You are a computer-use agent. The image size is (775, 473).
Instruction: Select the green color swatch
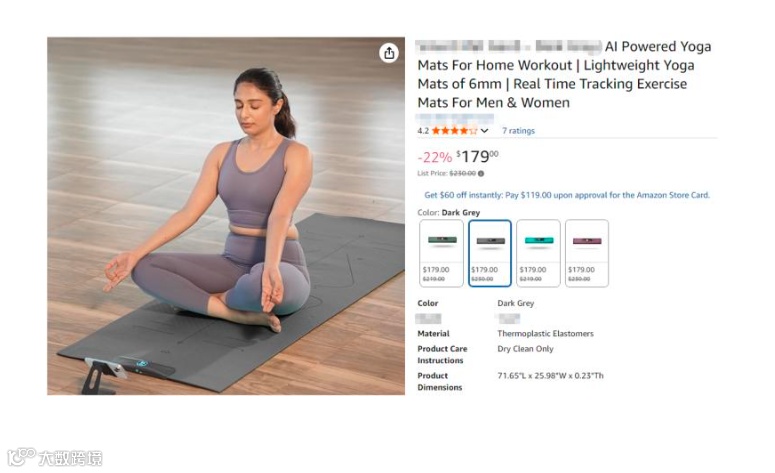(441, 253)
